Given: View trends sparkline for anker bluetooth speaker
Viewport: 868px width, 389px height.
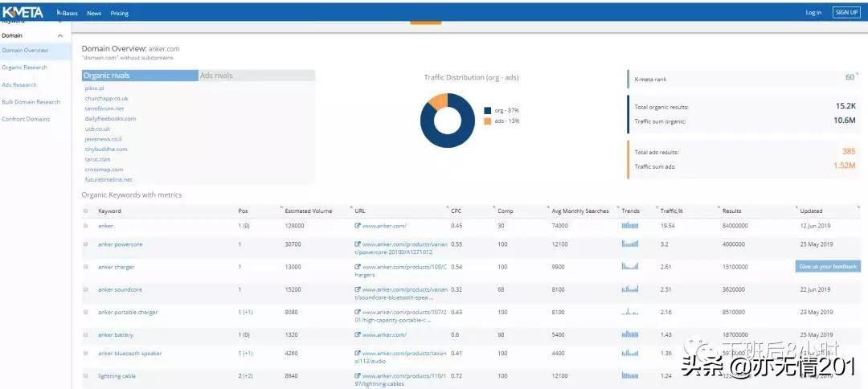Looking at the screenshot, I should coord(630,353).
